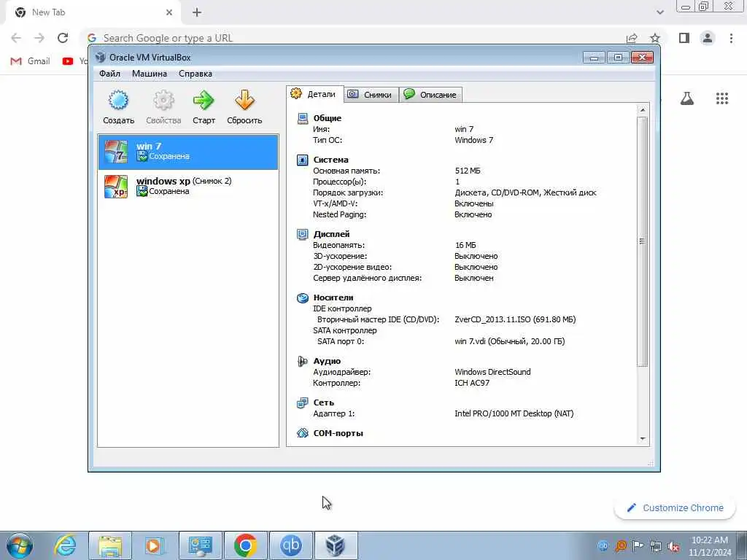Click the Сеть section network icon
Viewport: 747px width, 560px height.
303,402
